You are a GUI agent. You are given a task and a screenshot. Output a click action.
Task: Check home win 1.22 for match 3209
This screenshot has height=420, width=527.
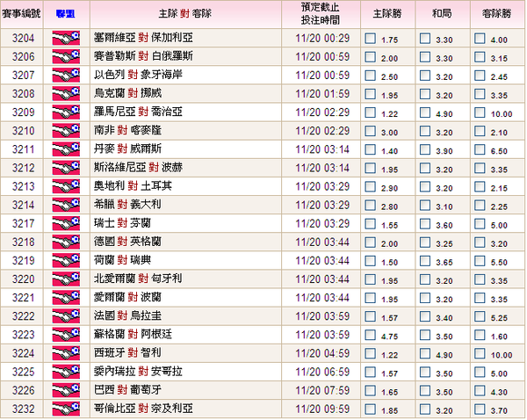pyautogui.click(x=371, y=112)
